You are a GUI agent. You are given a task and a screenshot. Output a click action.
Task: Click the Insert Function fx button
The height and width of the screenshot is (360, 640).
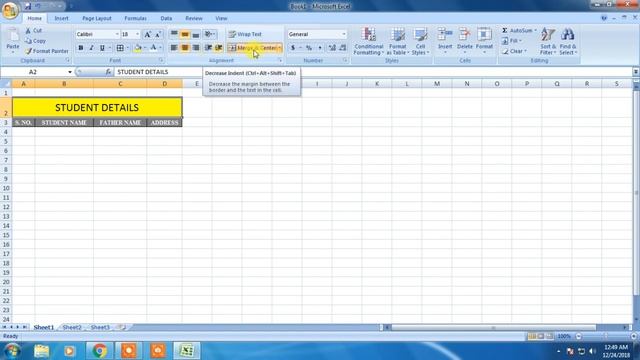[x=108, y=72]
